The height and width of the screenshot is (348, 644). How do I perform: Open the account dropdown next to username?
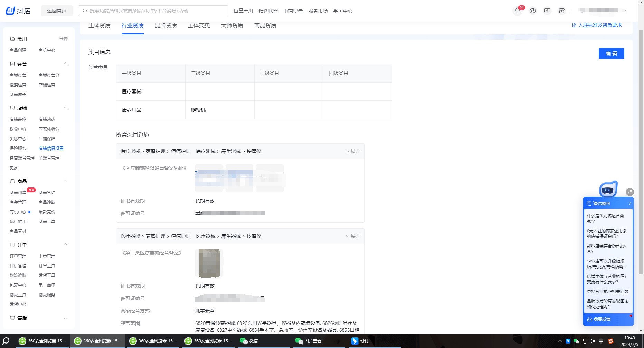(x=625, y=11)
